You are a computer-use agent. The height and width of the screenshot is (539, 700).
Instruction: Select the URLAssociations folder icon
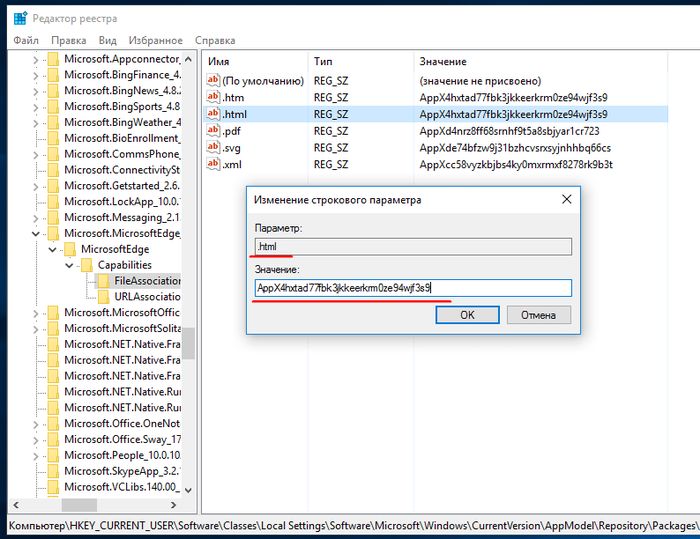click(104, 297)
